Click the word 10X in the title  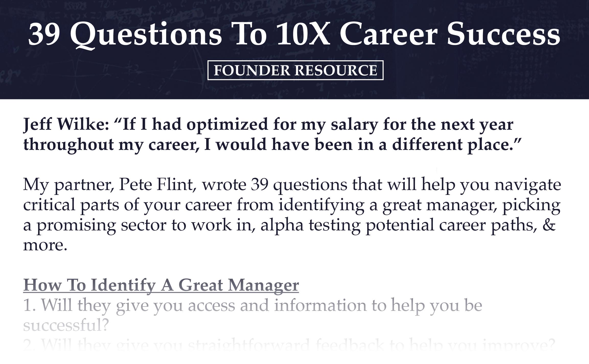[303, 34]
